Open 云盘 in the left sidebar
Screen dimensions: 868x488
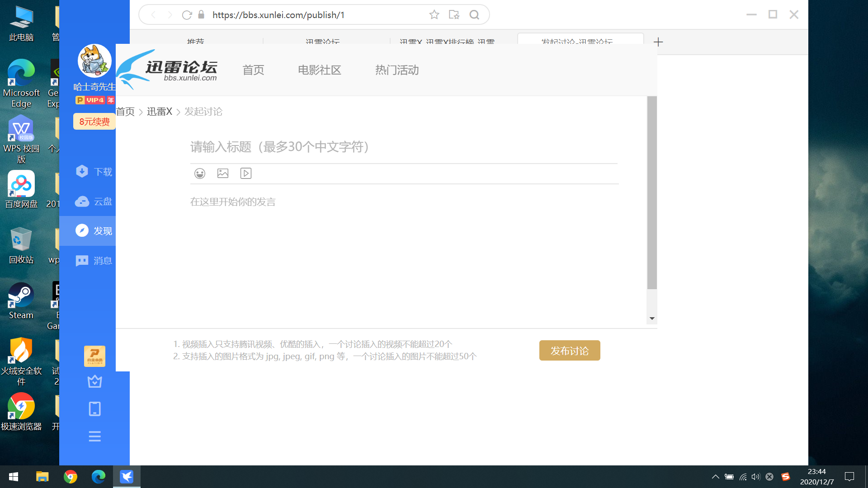pos(94,202)
